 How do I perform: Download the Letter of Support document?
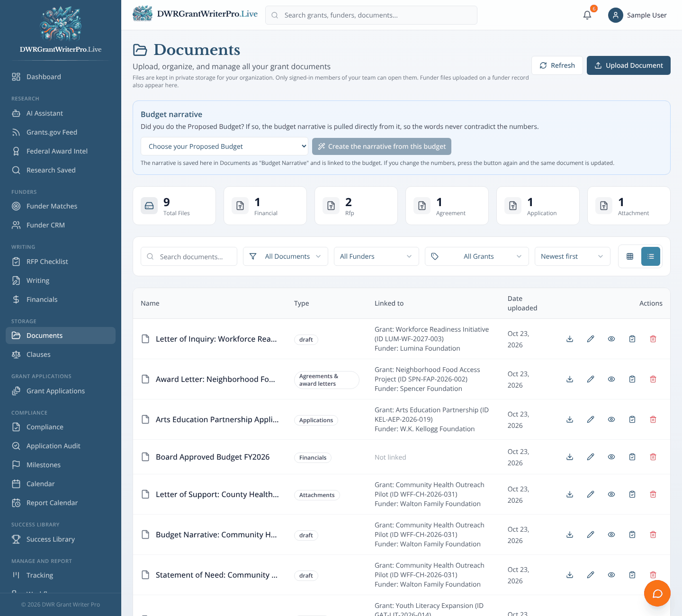pyautogui.click(x=570, y=494)
